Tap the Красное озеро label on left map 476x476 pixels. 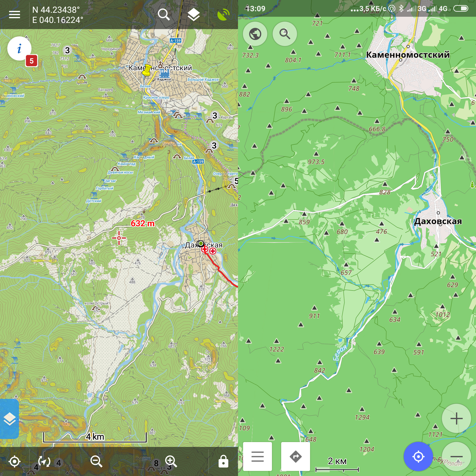click(x=156, y=97)
